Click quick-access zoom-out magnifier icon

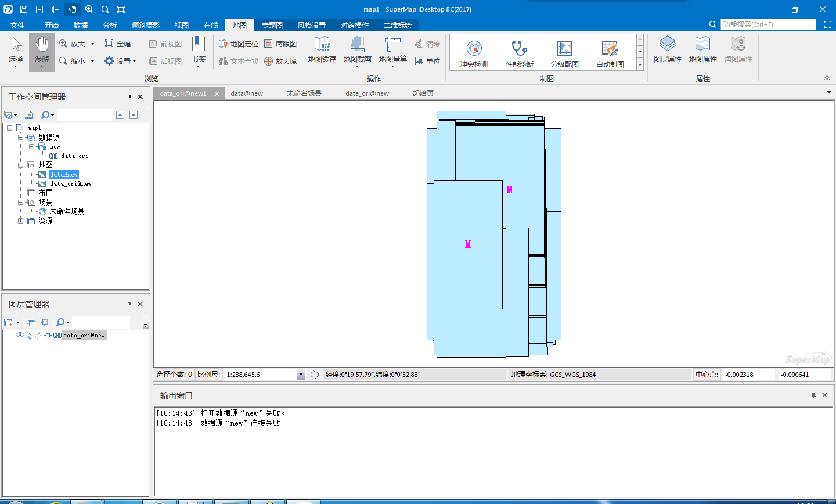(105, 9)
